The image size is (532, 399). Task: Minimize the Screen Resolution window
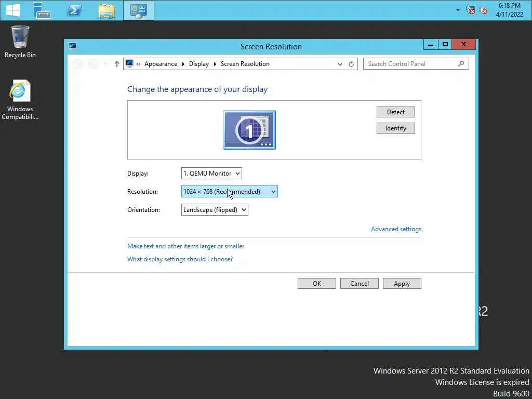431,45
